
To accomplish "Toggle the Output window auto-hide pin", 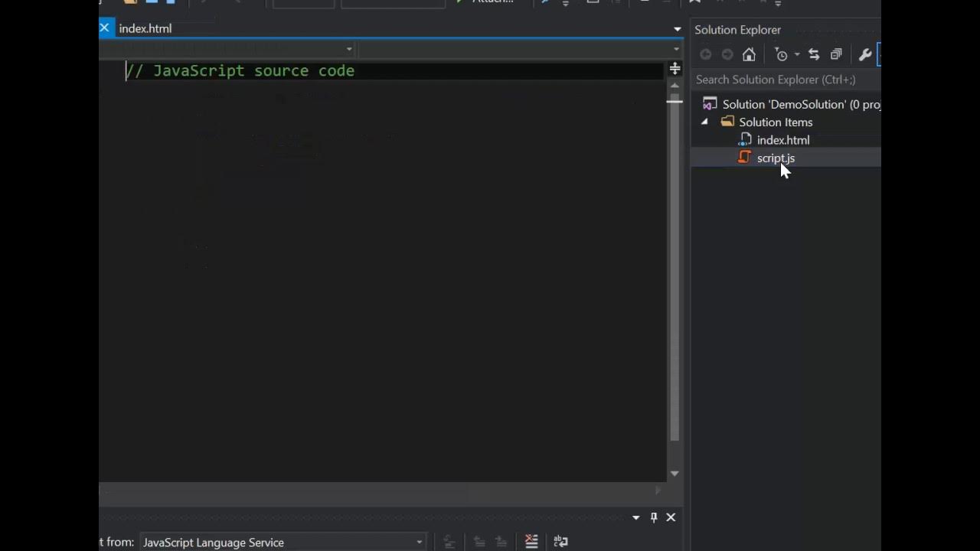I will pos(654,518).
